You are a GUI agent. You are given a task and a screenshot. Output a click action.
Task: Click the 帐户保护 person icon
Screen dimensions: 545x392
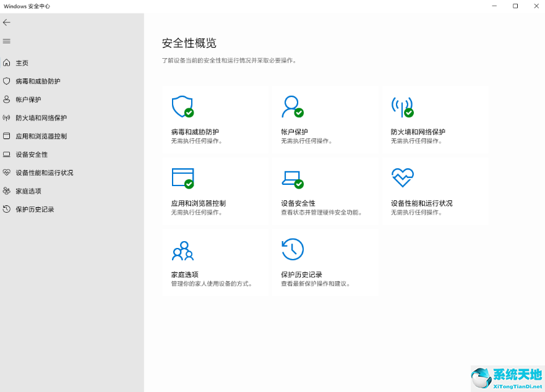(x=292, y=106)
